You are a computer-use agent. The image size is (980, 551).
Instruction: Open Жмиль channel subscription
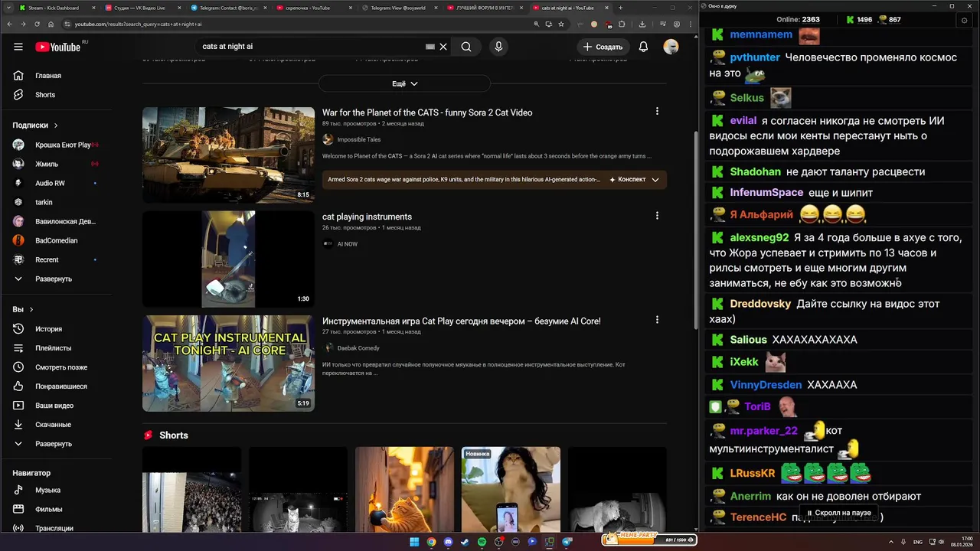56,164
